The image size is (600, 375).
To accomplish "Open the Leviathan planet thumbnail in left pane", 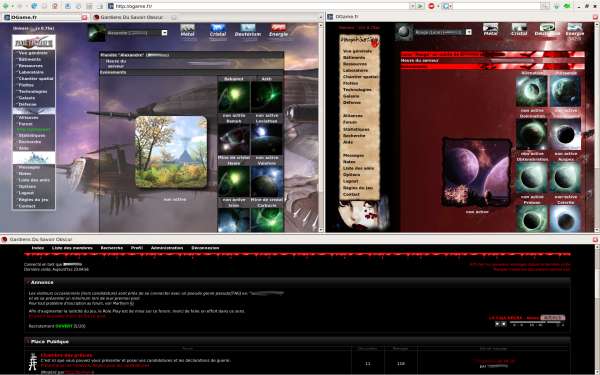I will pos(267,139).
